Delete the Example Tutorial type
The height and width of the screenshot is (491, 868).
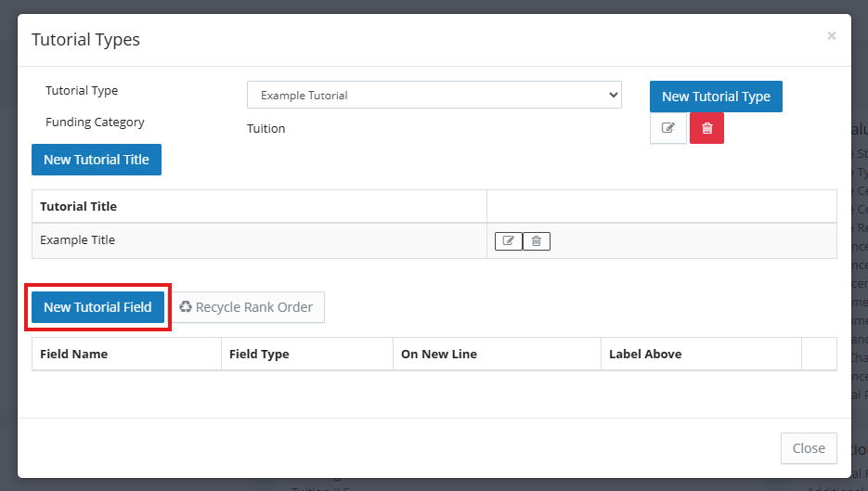pyautogui.click(x=706, y=128)
